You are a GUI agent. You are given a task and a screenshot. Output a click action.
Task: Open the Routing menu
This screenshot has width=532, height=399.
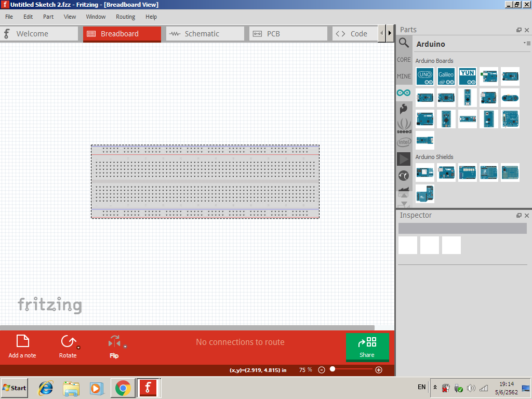(126, 17)
